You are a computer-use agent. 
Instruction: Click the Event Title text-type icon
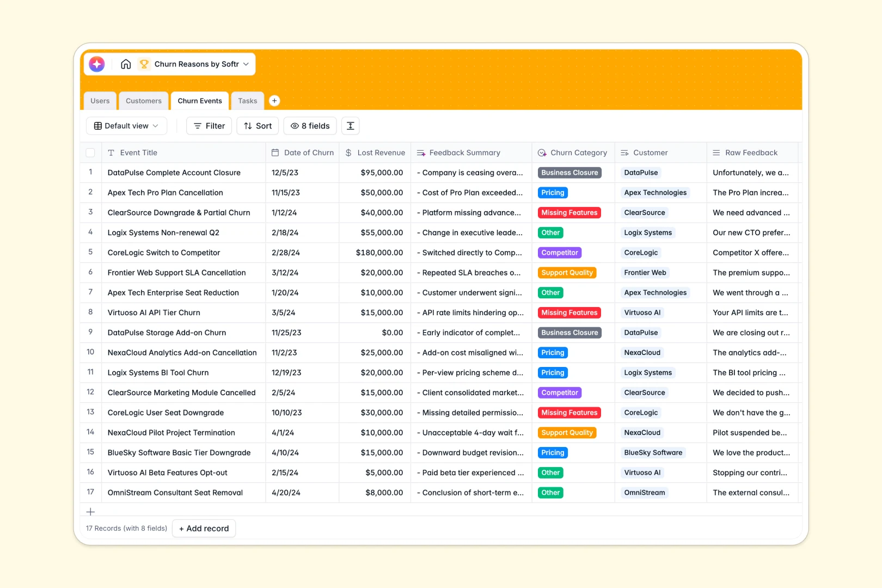(111, 153)
